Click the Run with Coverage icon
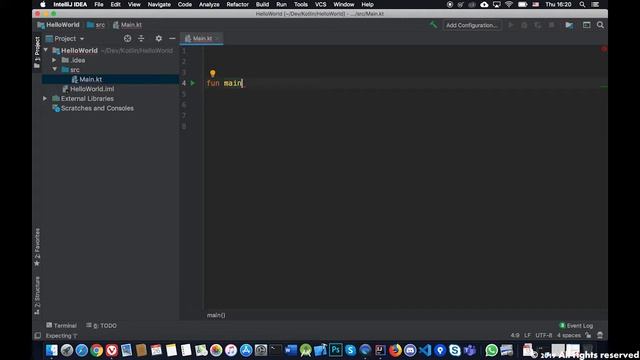Viewport: 640px width, 360px height. click(x=538, y=25)
